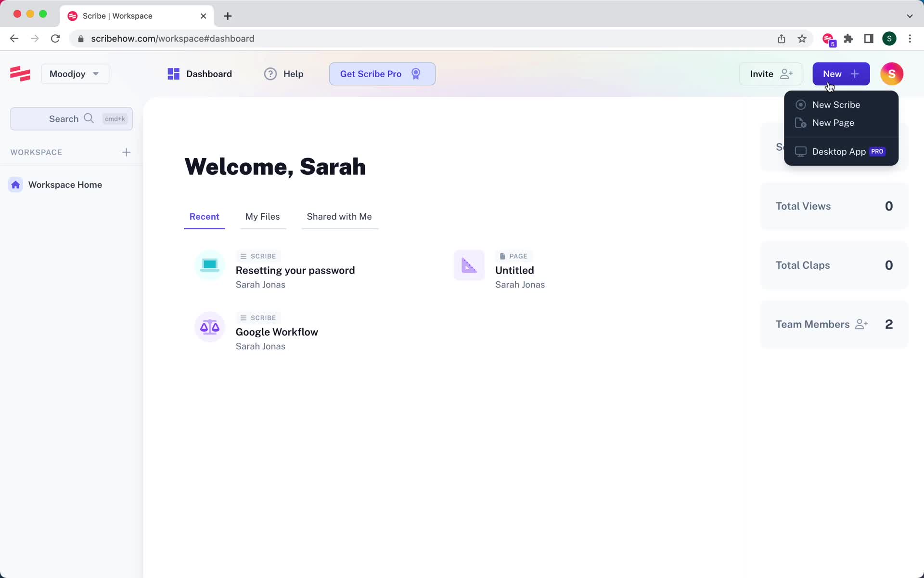924x578 pixels.
Task: Click the Help question mark icon
Action: coord(270,74)
